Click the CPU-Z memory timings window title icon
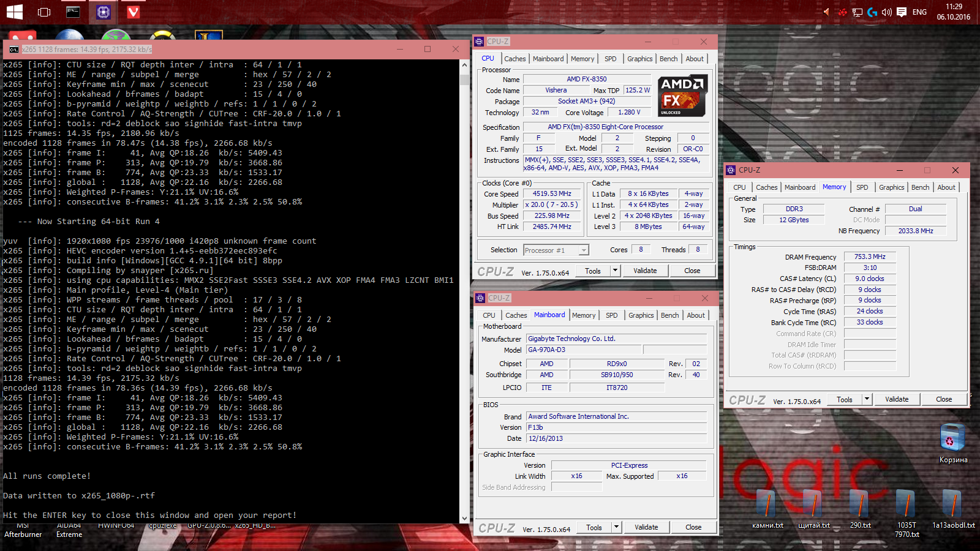980x551 pixels. tap(731, 170)
